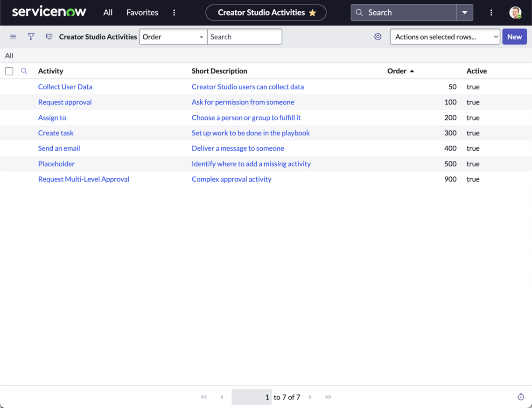Go to the next page arrow

pos(310,397)
